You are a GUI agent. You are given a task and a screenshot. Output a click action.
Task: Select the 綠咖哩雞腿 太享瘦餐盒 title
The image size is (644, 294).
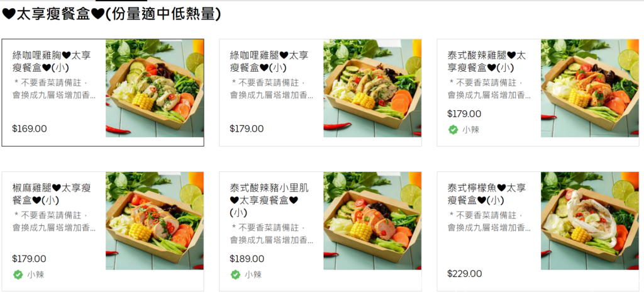point(269,61)
